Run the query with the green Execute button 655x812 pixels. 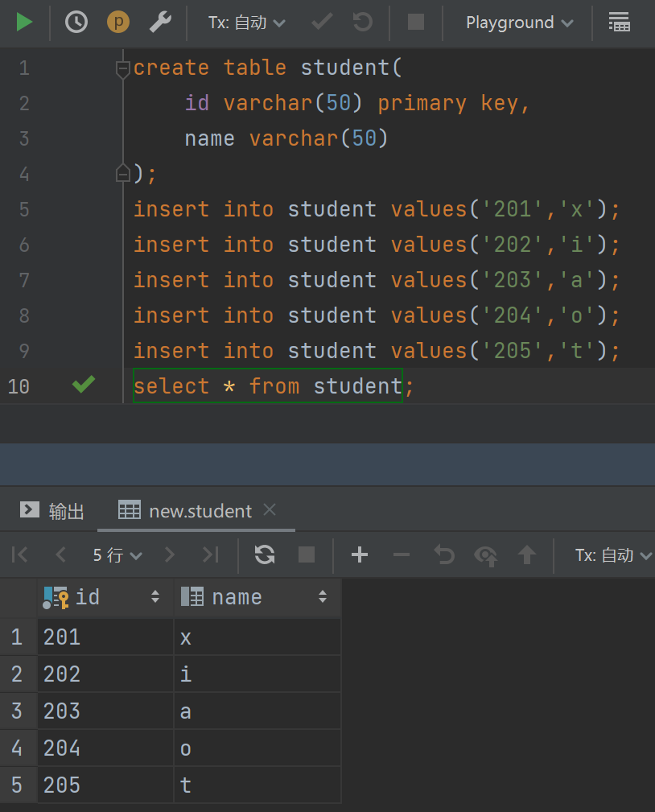(x=24, y=23)
